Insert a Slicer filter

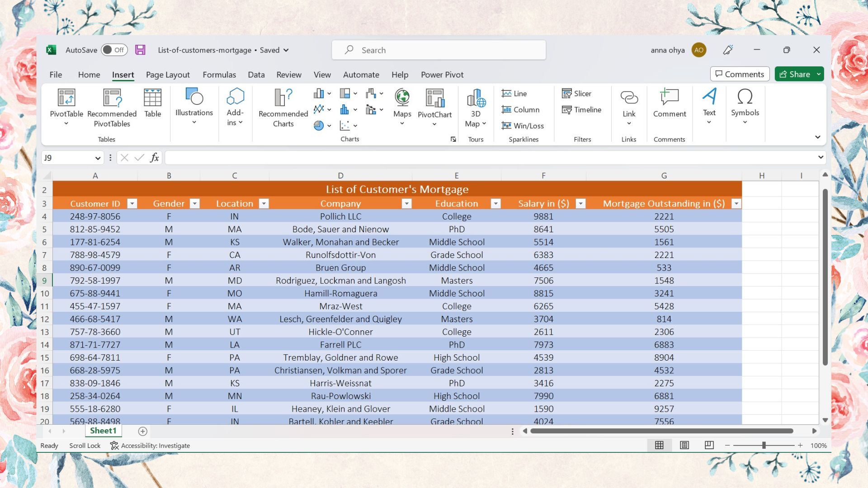click(x=576, y=94)
